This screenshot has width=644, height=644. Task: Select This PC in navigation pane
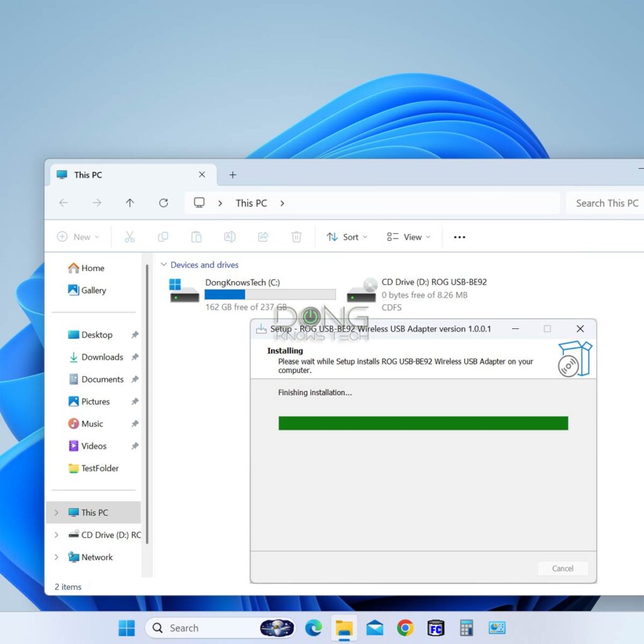(x=94, y=513)
